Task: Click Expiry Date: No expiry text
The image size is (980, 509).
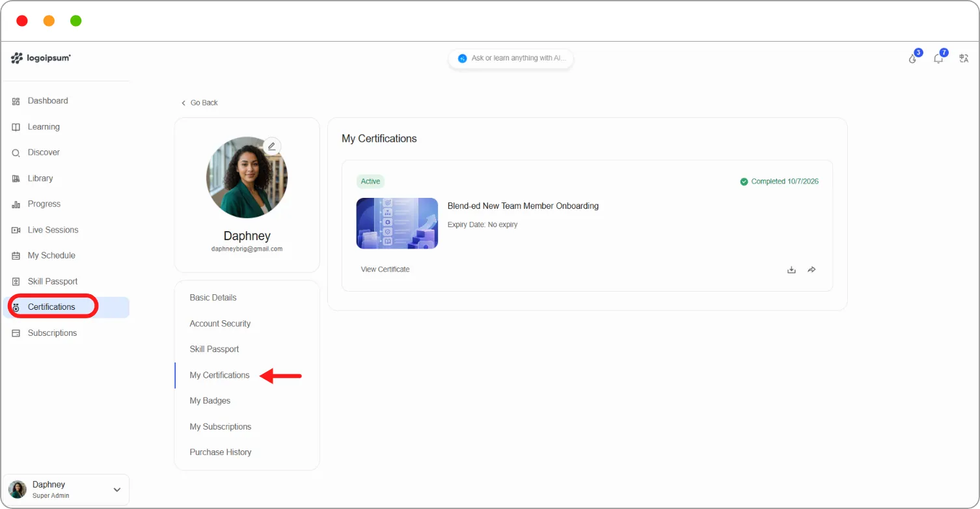Action: click(483, 225)
